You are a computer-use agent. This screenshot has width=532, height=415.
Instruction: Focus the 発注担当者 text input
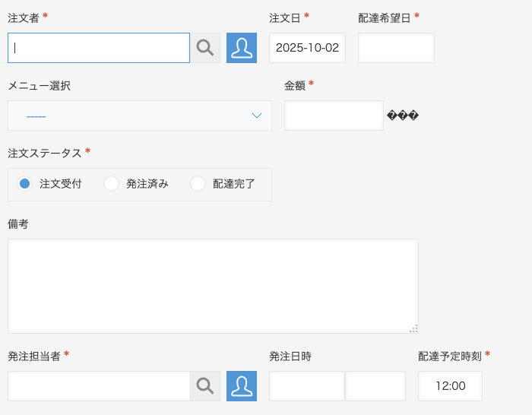[x=99, y=386]
